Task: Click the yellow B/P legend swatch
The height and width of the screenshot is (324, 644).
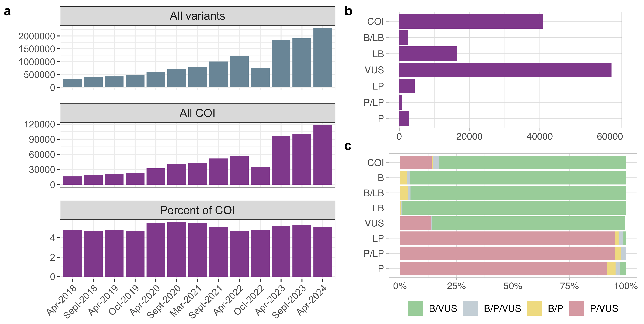Action: pyautogui.click(x=534, y=308)
